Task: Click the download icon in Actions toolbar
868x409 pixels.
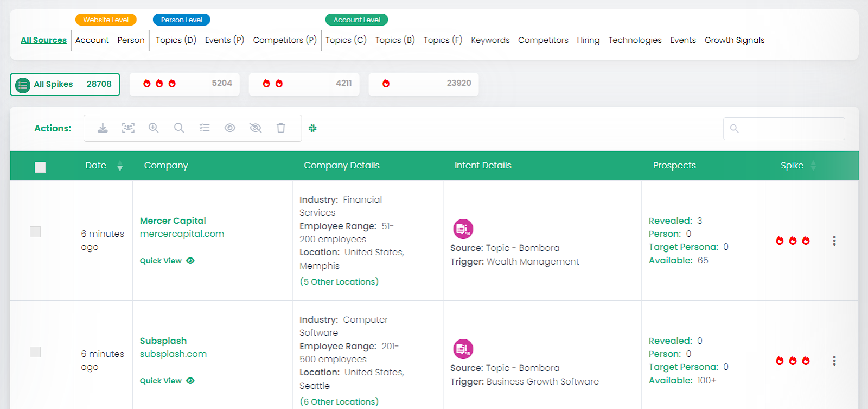Action: 103,128
